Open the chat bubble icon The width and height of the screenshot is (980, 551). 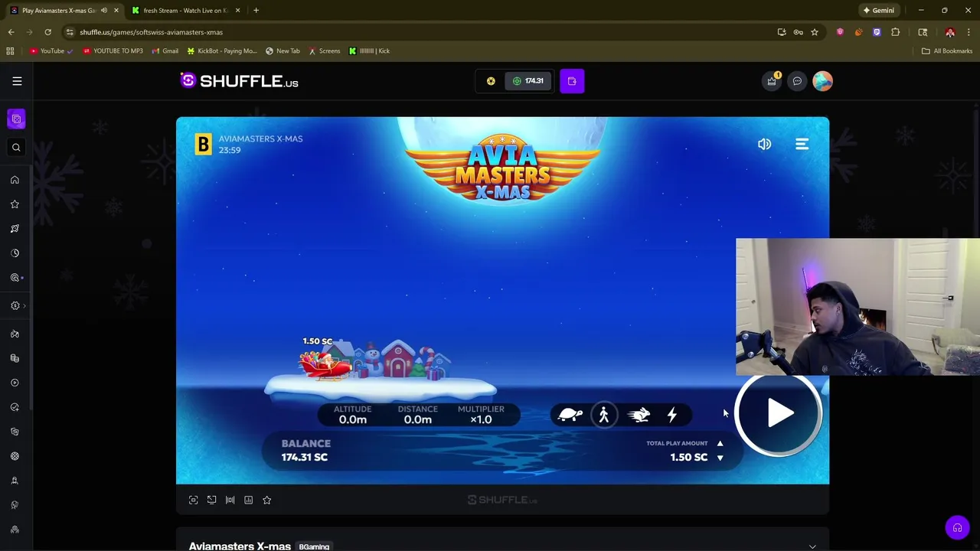[797, 81]
